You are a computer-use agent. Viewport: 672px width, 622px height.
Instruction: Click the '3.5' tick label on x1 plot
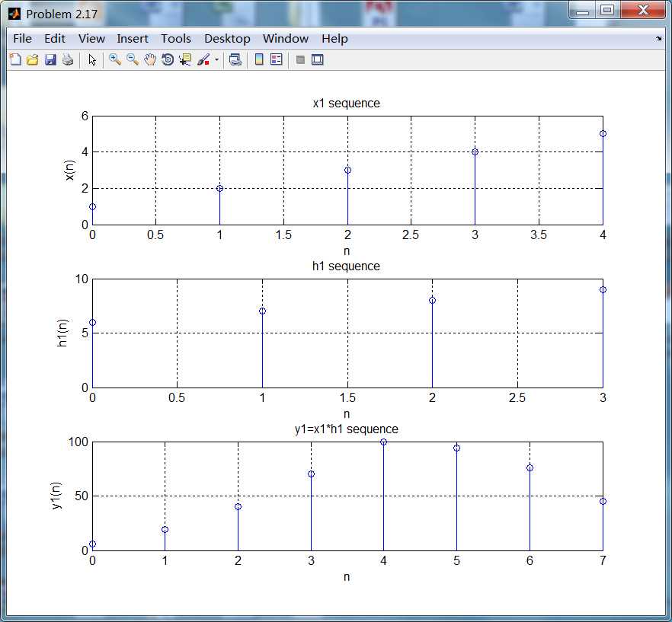538,234
